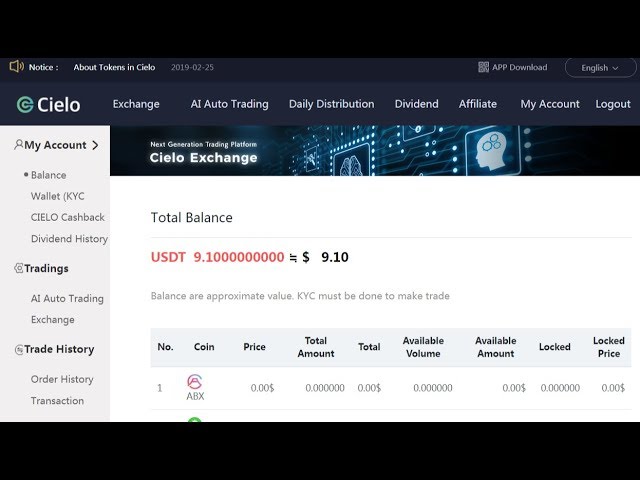Open CIELO Cashback in sidebar
Screen dimensions: 640x480
click(68, 217)
